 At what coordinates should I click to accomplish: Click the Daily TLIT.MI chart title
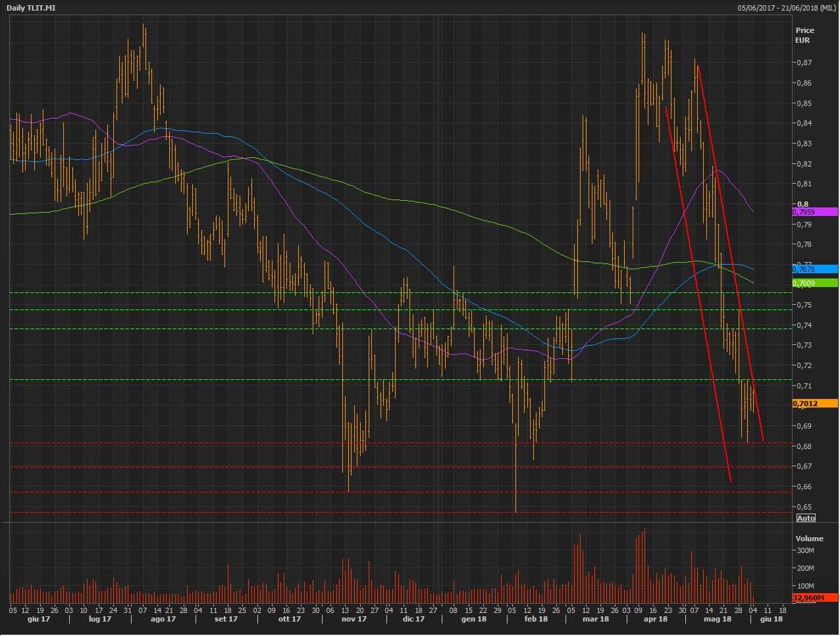pyautogui.click(x=31, y=8)
